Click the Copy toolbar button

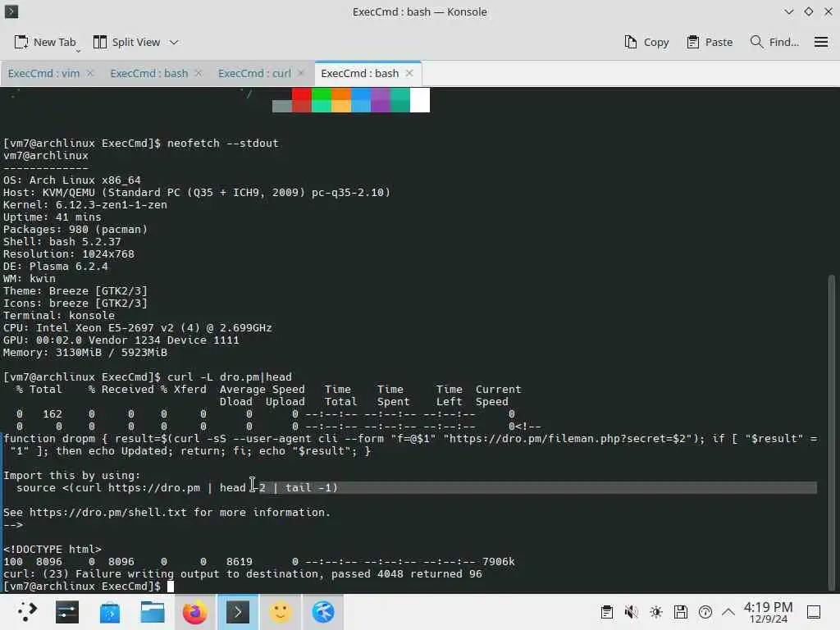(646, 43)
